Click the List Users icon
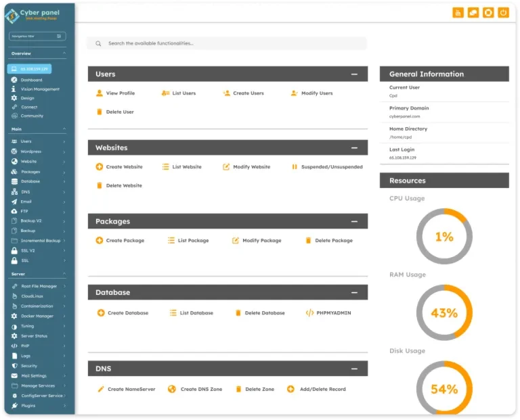 [x=165, y=93]
